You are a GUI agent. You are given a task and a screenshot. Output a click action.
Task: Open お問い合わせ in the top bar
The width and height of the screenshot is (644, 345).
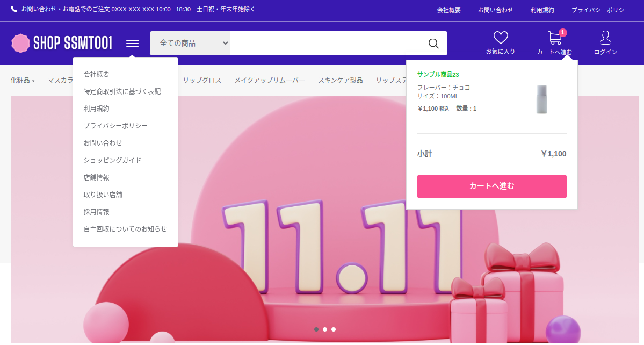(495, 10)
